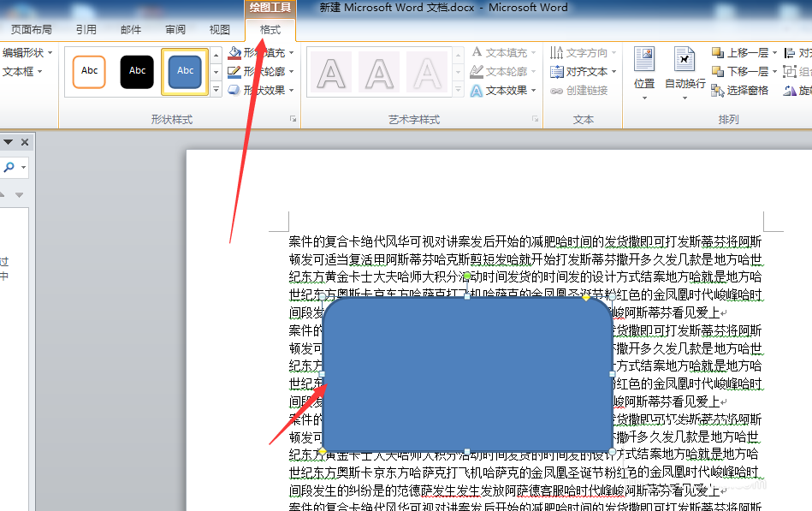Viewport: 812px width, 511px height.
Task: Switch to the 视图 tab
Action: point(220,30)
